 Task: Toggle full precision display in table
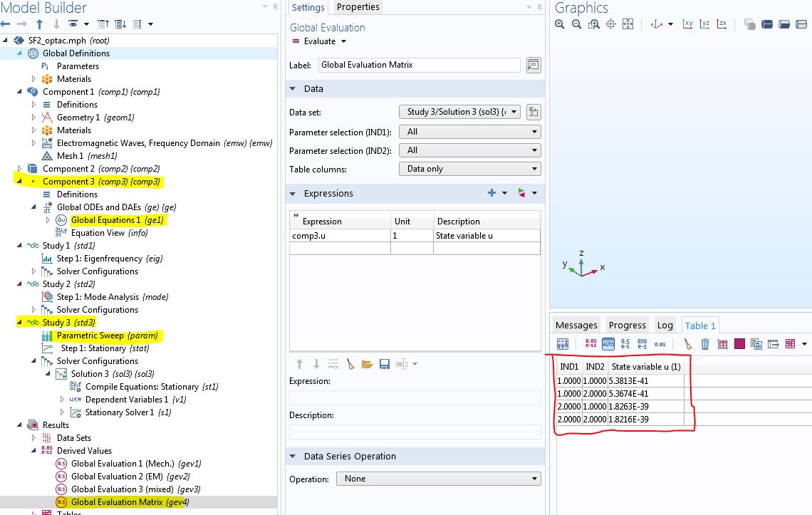coord(591,344)
